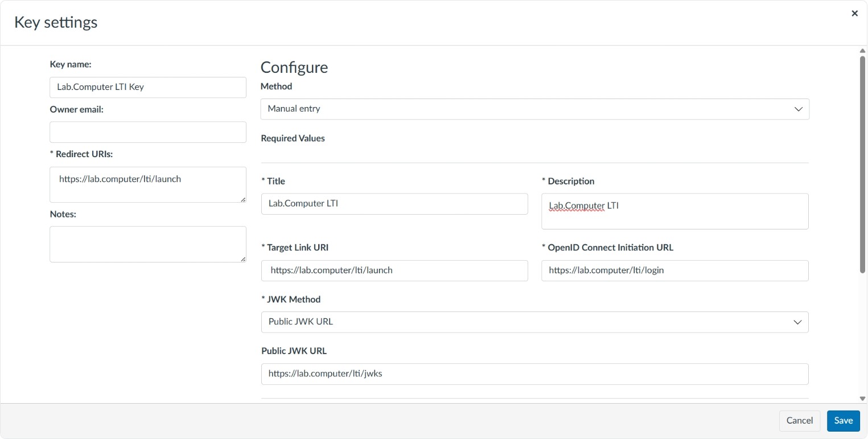The image size is (868, 439).
Task: Click the Notes label
Action: [63, 214]
